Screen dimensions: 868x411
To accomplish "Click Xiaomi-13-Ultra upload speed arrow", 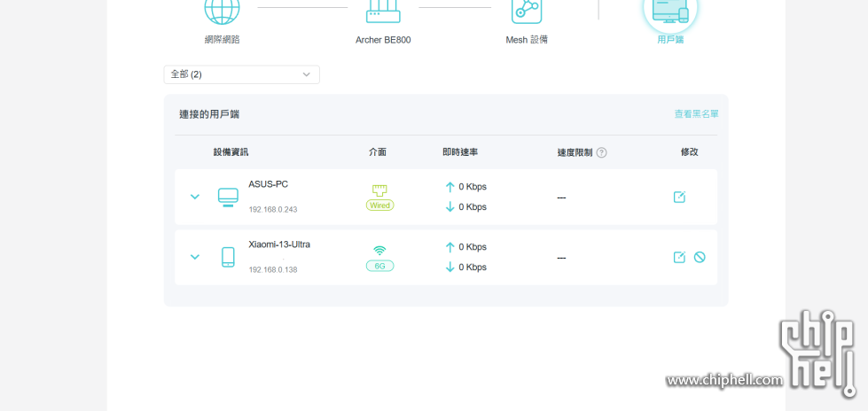I will tap(450, 247).
